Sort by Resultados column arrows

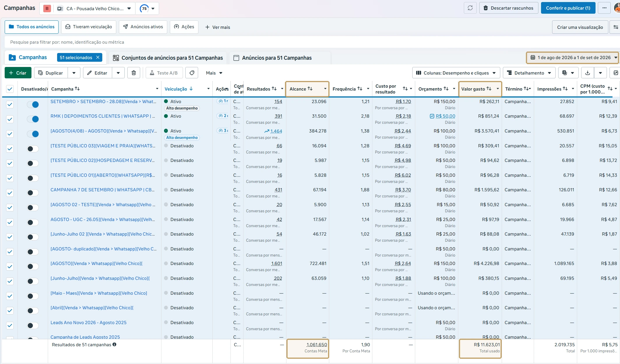(274, 89)
